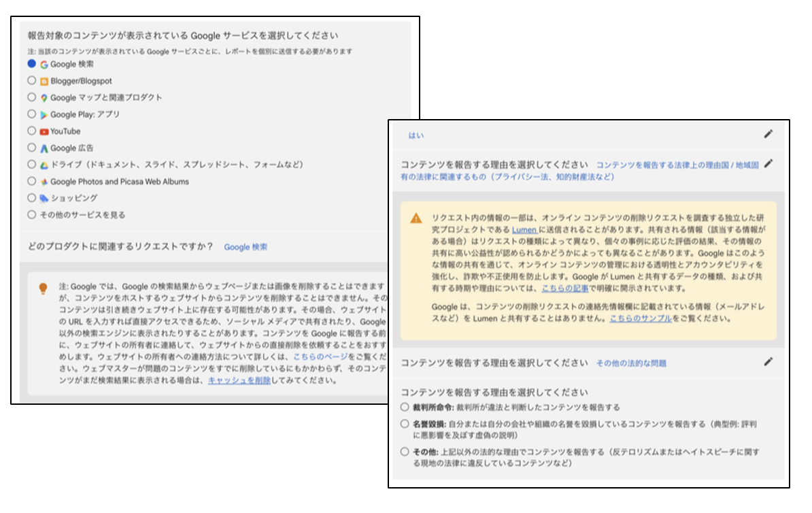Choose the YouTube radio option
The image size is (812, 513).
click(31, 131)
